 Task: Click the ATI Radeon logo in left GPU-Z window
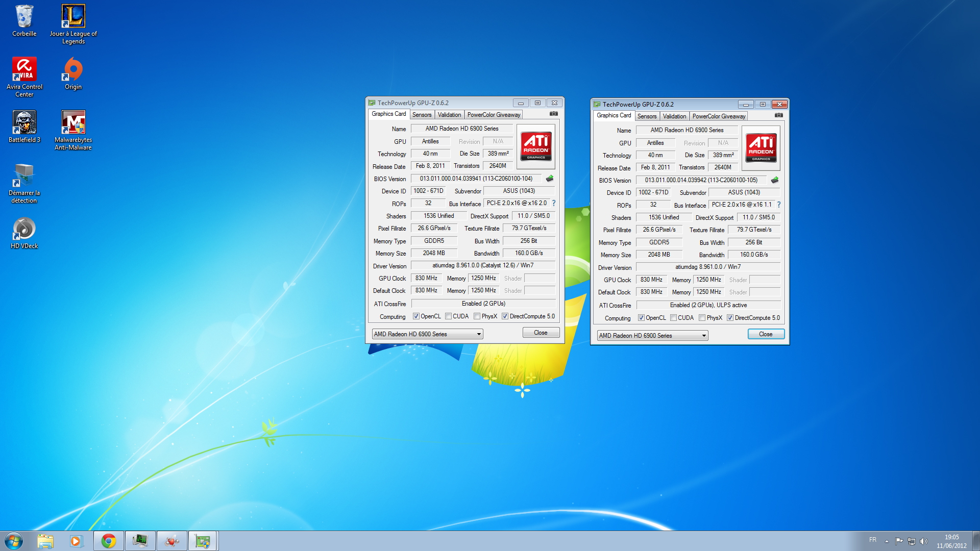click(536, 146)
